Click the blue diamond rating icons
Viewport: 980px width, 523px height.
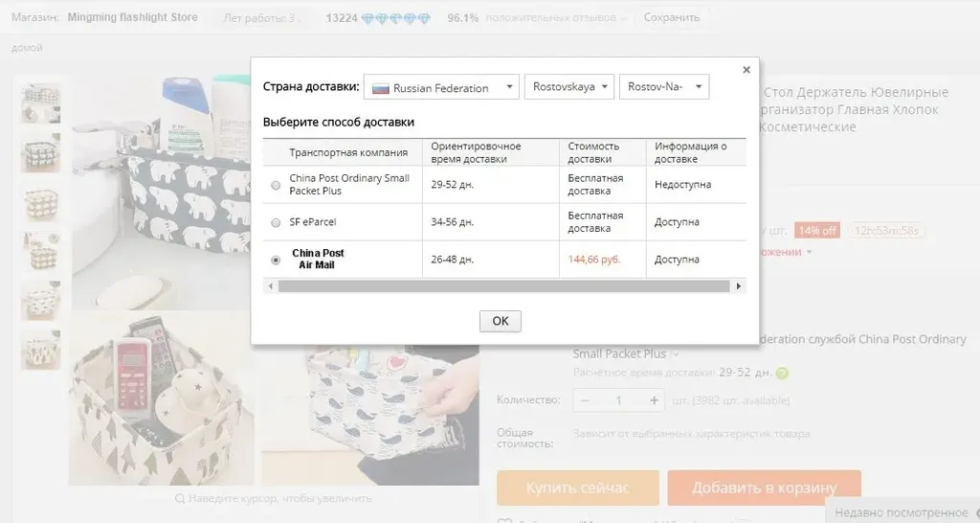(x=396, y=18)
